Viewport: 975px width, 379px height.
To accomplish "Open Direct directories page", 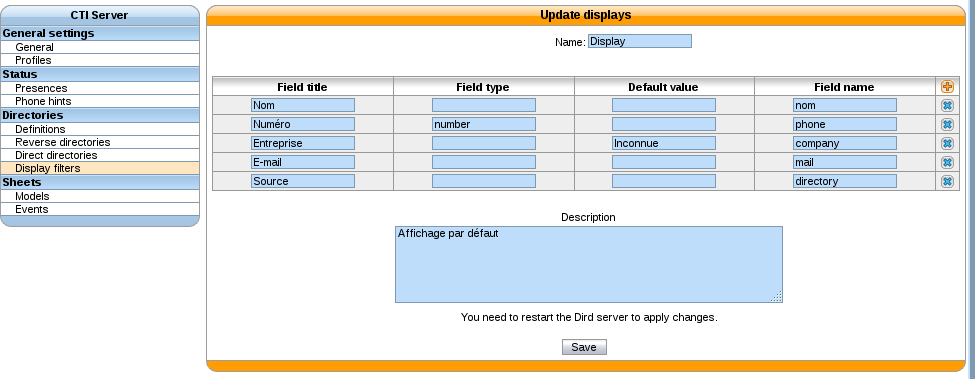I will coord(56,155).
